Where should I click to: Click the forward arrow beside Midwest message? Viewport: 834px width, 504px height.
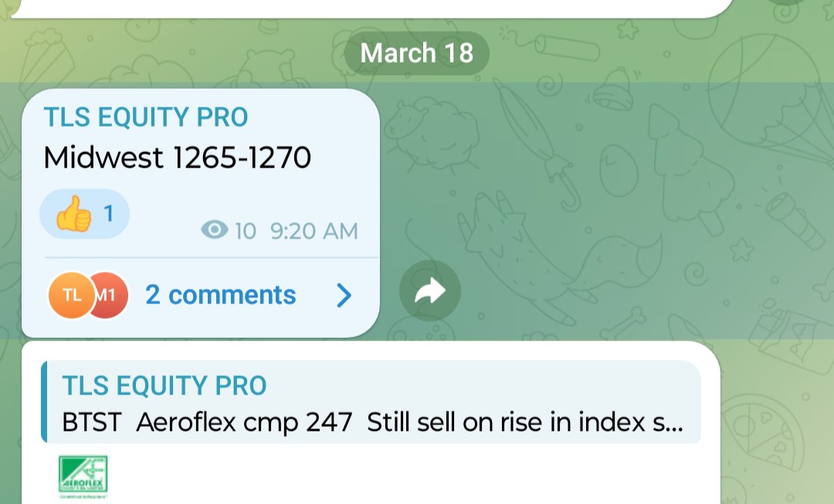click(x=430, y=291)
